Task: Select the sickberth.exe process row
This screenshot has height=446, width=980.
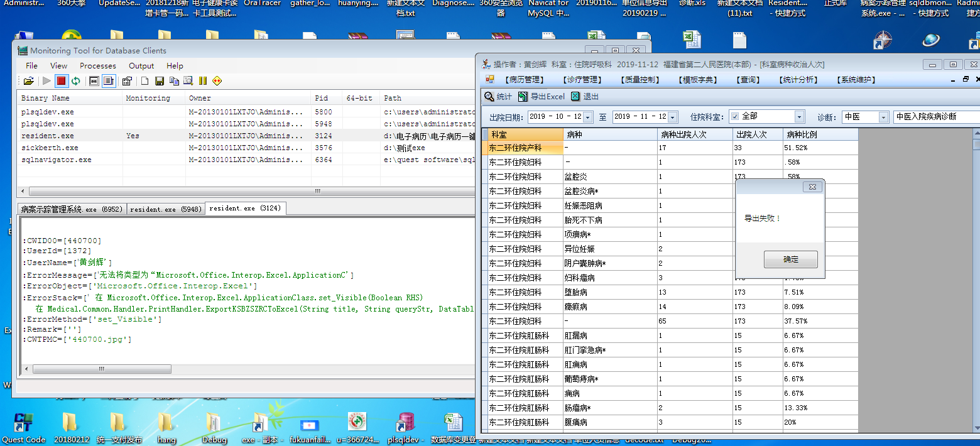Action: coord(50,148)
